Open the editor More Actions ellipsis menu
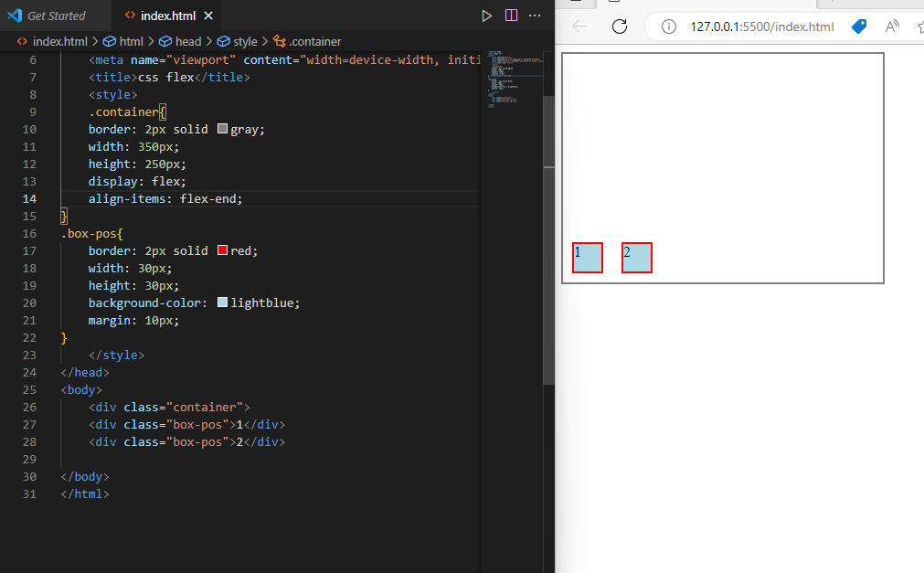Image resolution: width=924 pixels, height=573 pixels. [x=535, y=16]
